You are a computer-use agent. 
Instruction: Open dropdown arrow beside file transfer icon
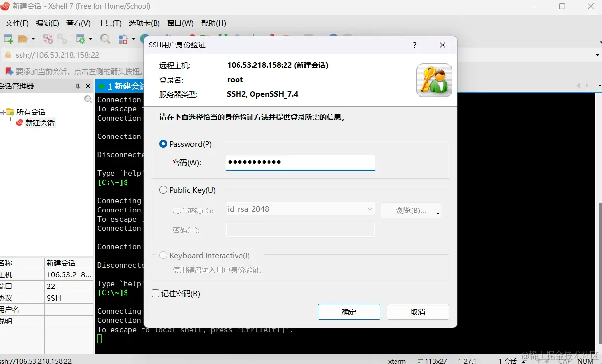(133, 39)
